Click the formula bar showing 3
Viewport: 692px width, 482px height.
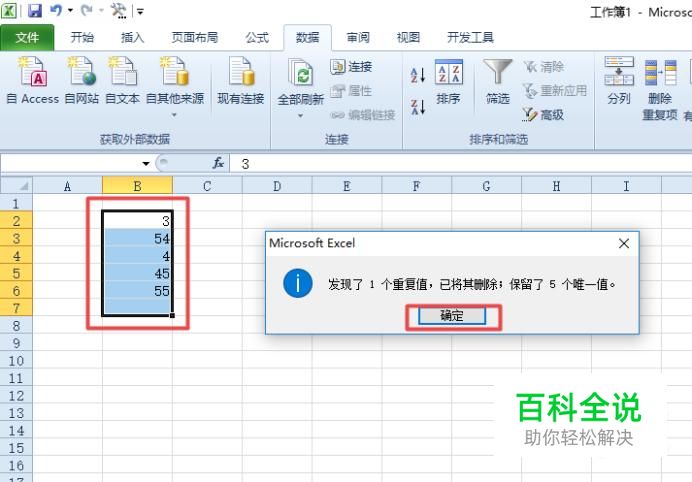coord(460,164)
